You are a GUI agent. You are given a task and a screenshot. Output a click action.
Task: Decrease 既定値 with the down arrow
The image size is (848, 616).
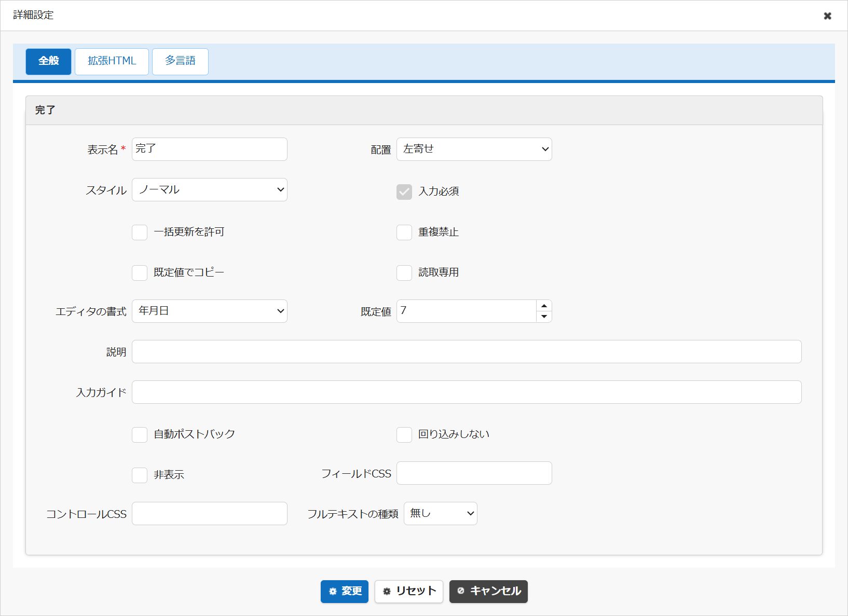point(544,317)
